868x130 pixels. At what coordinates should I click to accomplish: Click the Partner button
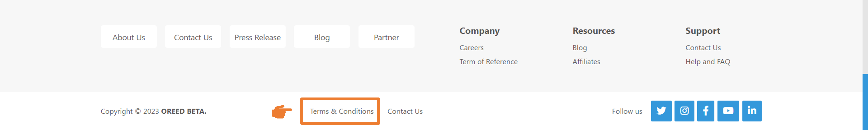tap(386, 37)
